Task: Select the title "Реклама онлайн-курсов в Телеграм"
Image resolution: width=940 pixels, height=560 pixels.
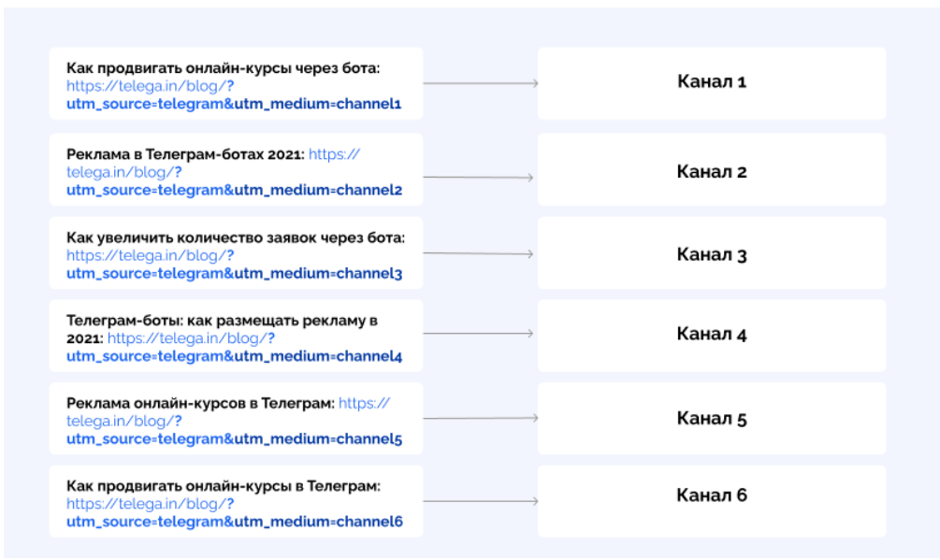Action: [199, 403]
